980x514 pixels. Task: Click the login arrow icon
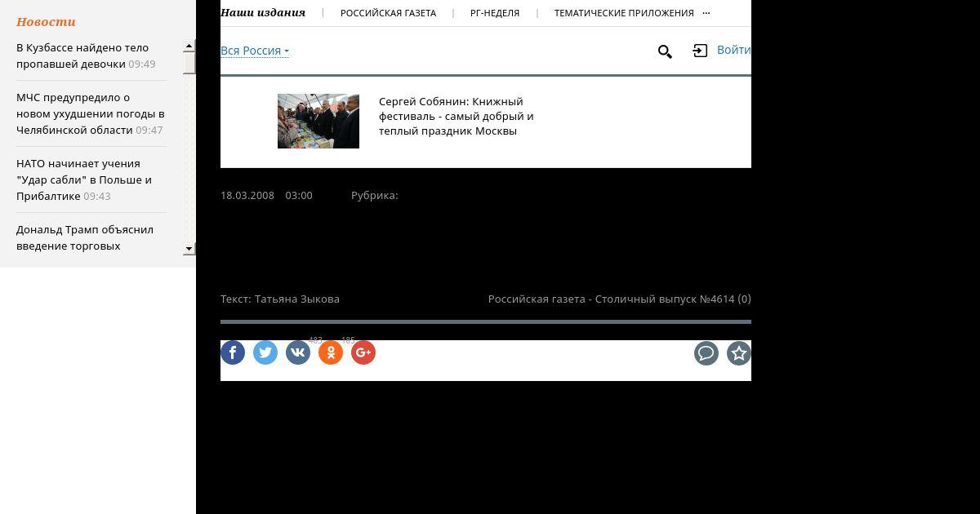click(x=700, y=51)
